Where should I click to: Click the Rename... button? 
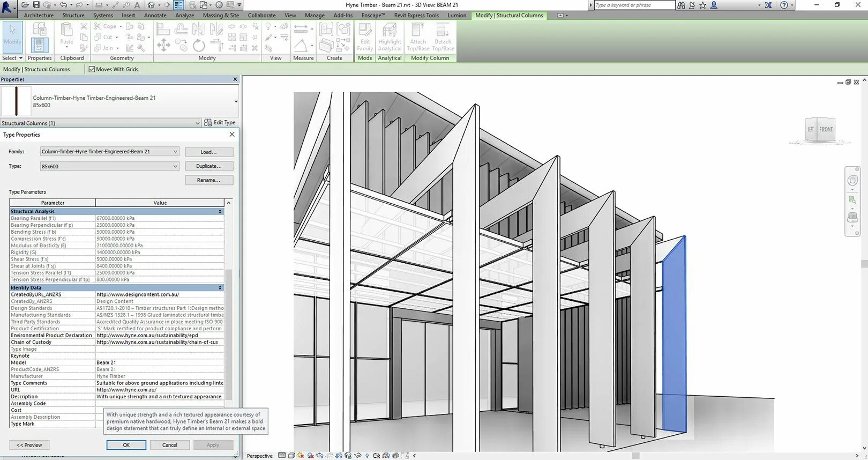(209, 180)
